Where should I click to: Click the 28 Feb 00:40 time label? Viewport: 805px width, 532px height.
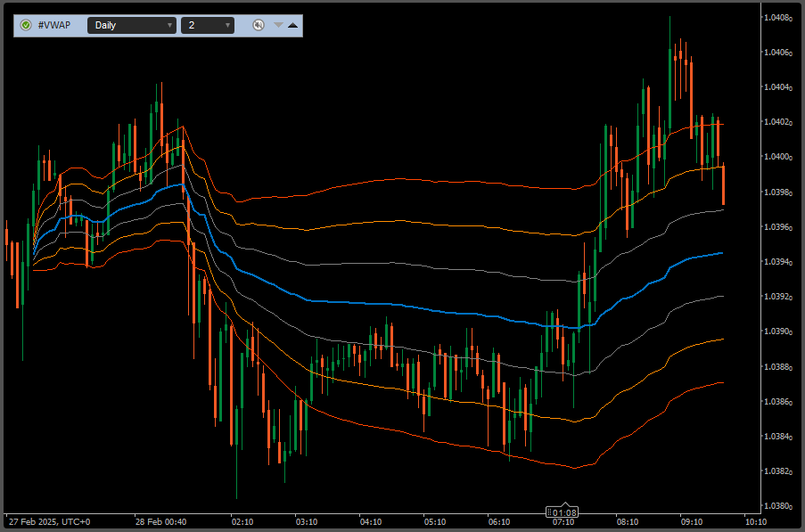point(160,521)
